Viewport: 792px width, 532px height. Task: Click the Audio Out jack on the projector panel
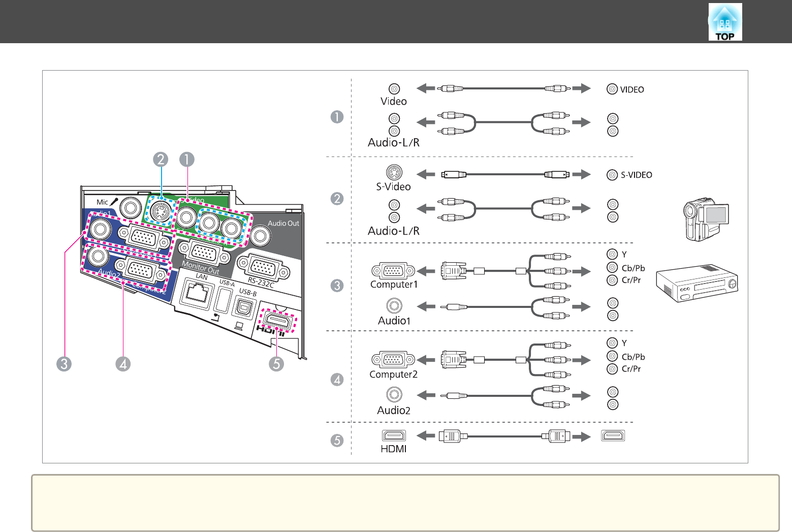(261, 235)
